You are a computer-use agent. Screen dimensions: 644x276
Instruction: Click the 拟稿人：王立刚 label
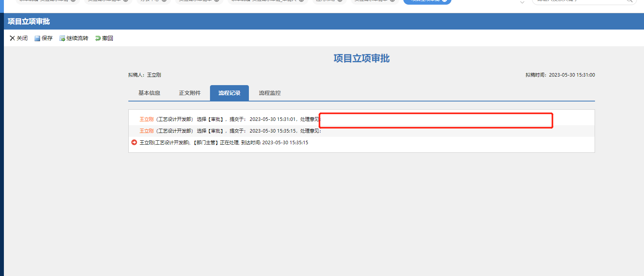click(145, 75)
